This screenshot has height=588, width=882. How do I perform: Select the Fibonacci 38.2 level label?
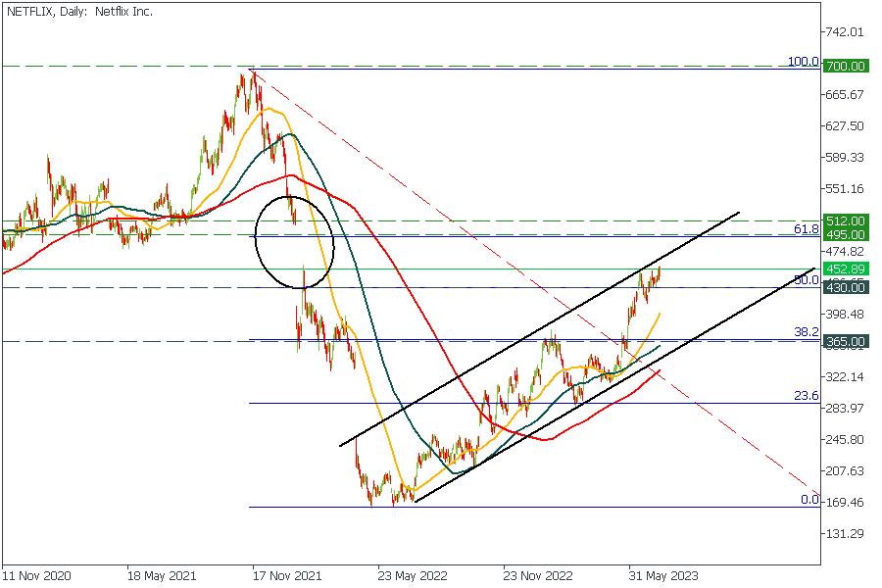pos(807,332)
